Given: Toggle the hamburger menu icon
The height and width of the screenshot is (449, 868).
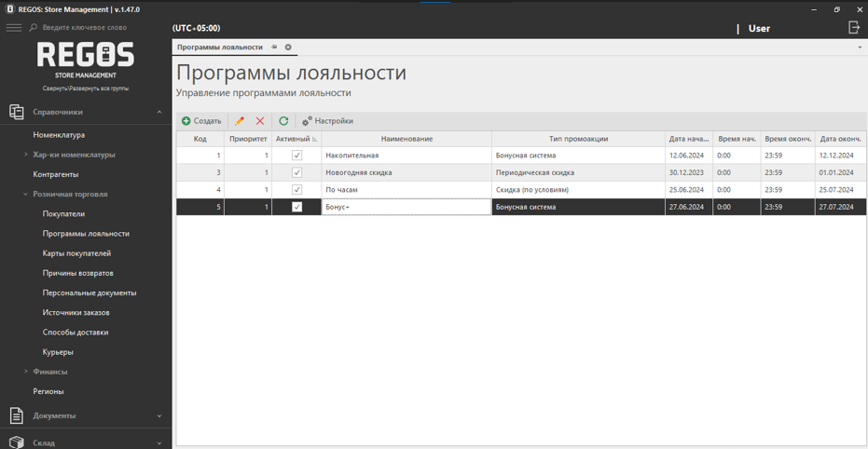Looking at the screenshot, I should [14, 28].
